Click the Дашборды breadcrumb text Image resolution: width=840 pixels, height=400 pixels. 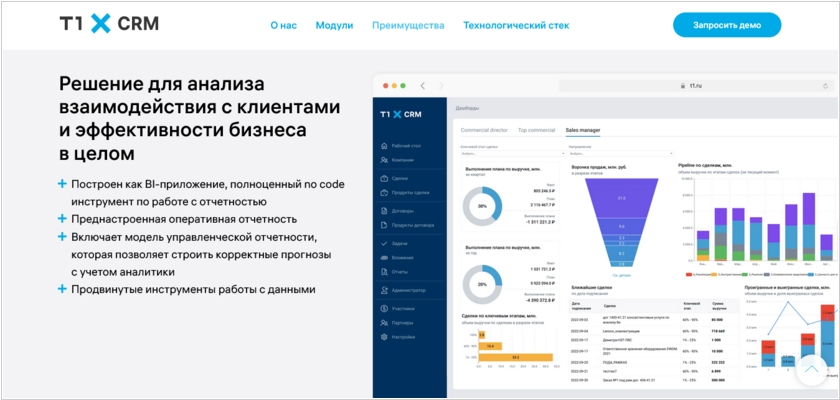467,108
